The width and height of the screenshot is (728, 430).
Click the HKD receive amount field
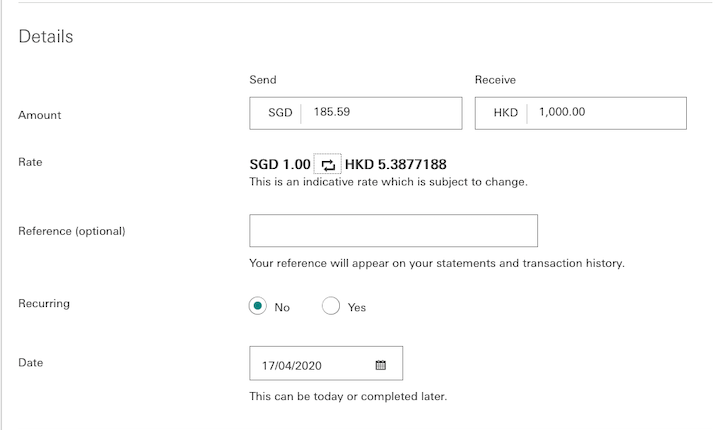(580, 113)
